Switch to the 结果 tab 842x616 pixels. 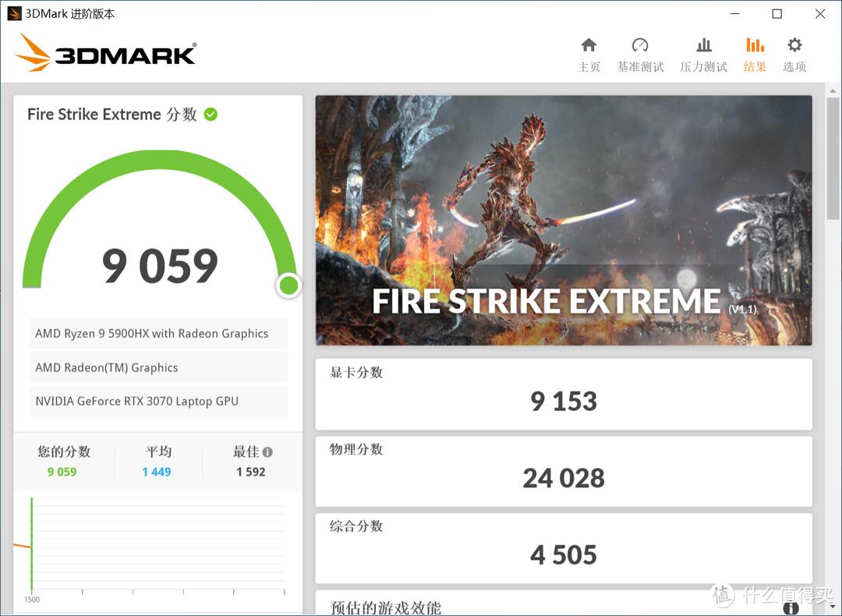[x=754, y=53]
